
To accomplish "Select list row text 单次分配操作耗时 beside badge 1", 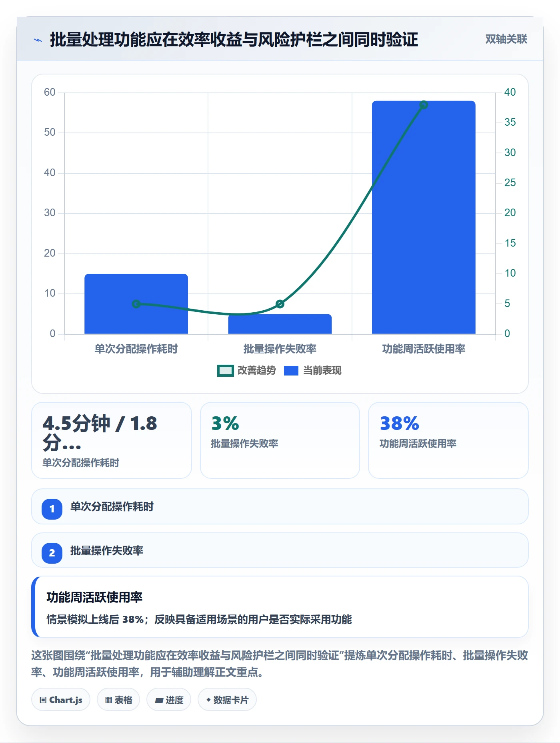I will tap(112, 507).
